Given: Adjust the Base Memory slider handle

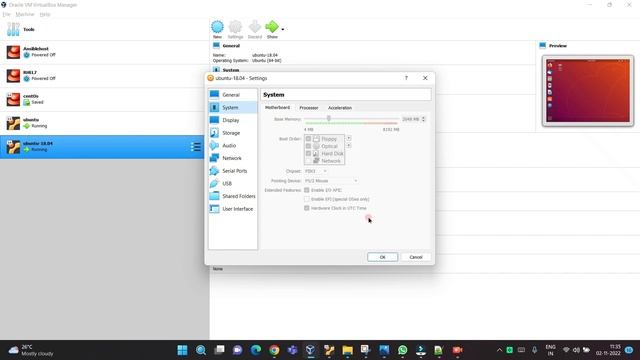Looking at the screenshot, I should (x=329, y=118).
